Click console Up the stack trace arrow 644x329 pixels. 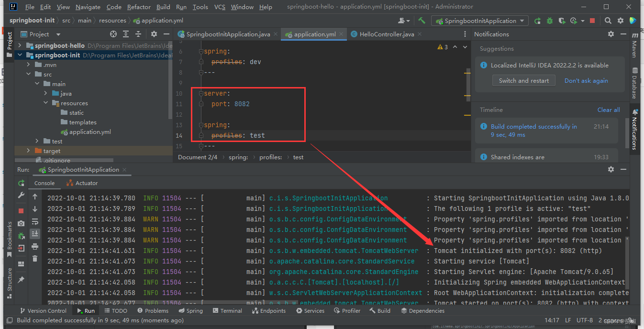point(35,197)
